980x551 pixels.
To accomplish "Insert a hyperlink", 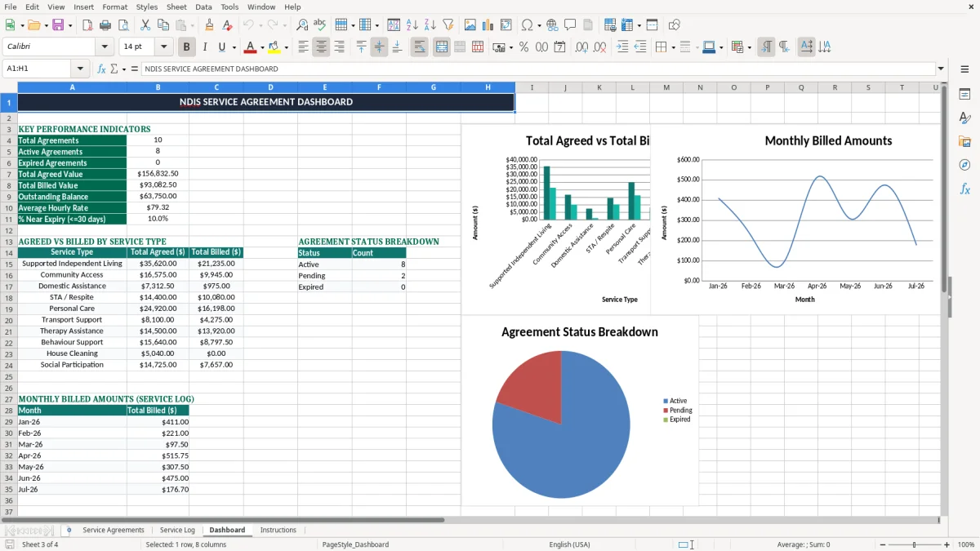I will coord(552,25).
